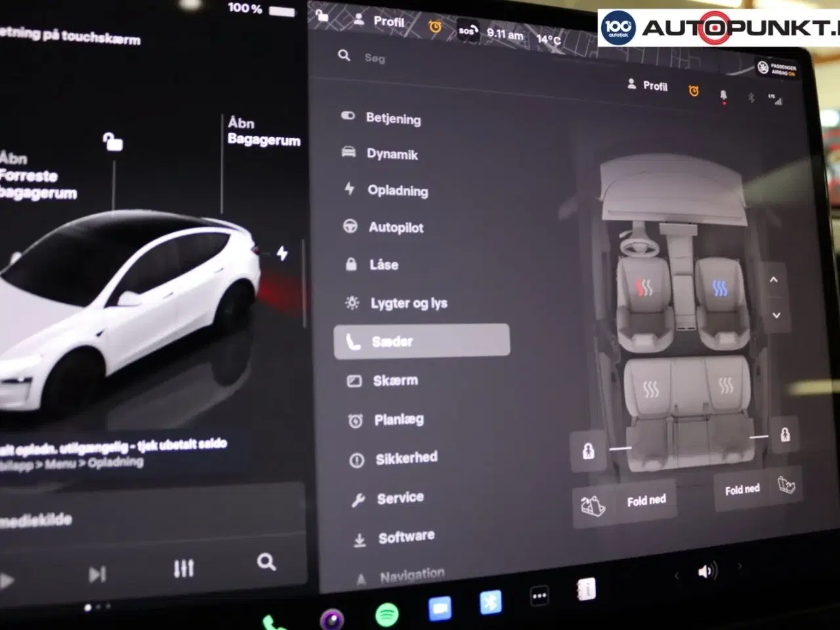Open Software settings download icon

coord(360,536)
